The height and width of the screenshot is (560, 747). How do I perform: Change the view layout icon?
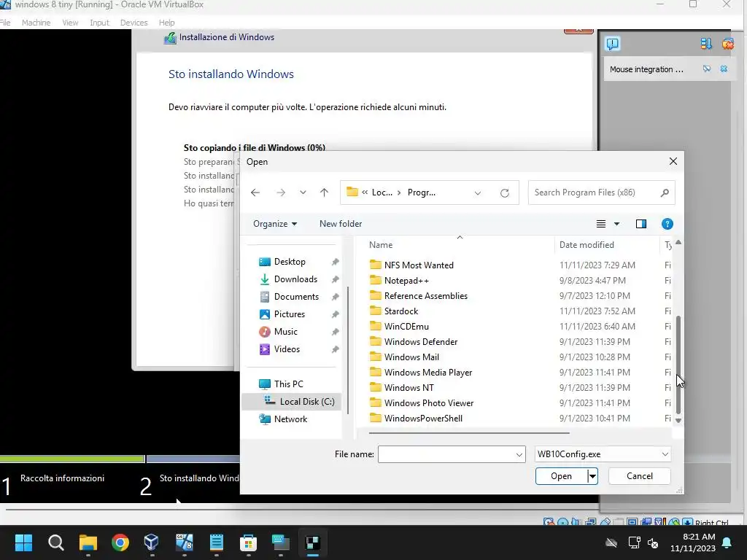tap(601, 224)
